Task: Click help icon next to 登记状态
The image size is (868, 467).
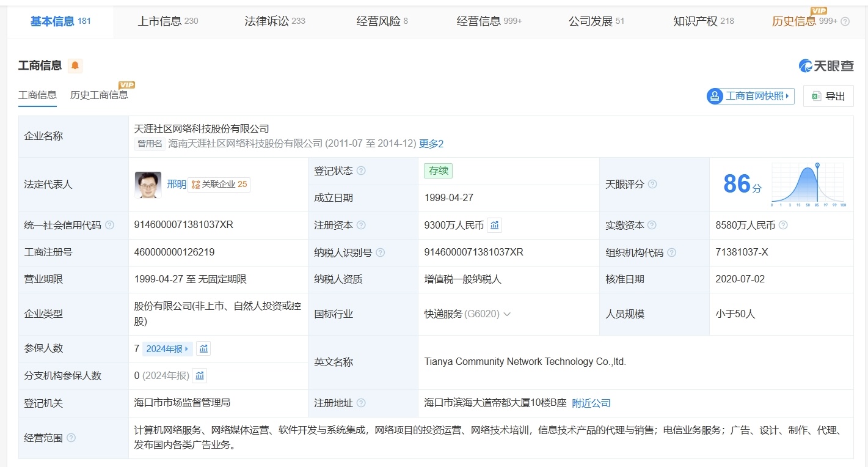Action: tap(361, 171)
